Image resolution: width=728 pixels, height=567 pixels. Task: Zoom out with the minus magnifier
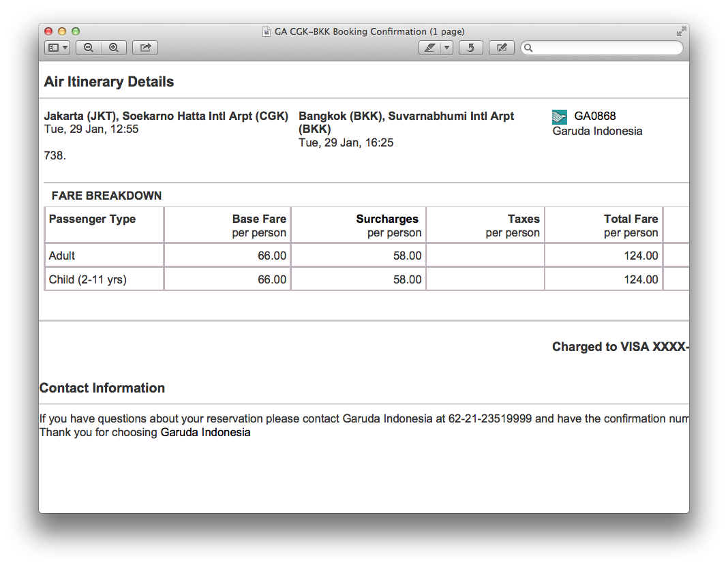[x=89, y=48]
